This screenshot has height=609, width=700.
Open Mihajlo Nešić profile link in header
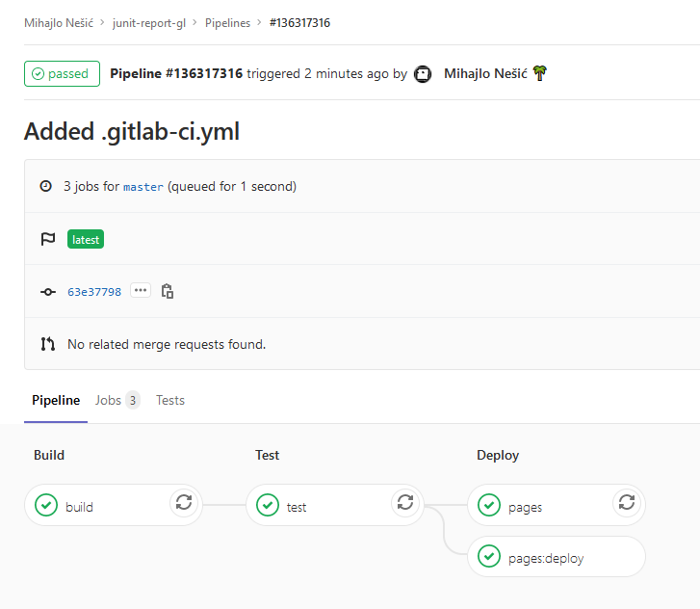[485, 74]
